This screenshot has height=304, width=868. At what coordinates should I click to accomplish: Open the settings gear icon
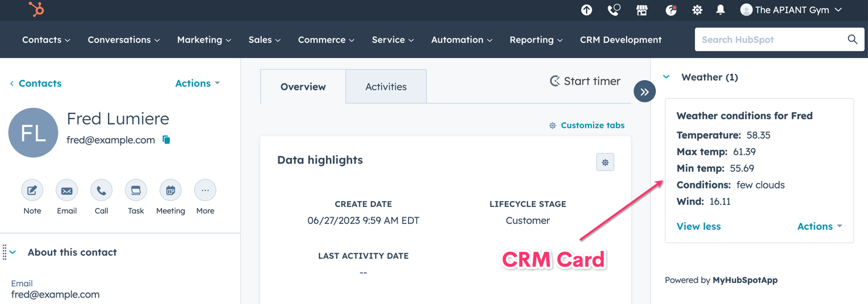click(x=697, y=10)
